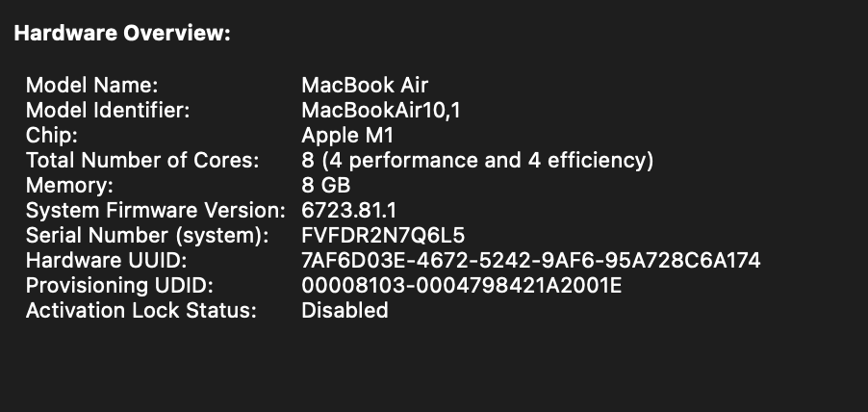Select the Chip label text
The image size is (868, 412).
[52, 135]
